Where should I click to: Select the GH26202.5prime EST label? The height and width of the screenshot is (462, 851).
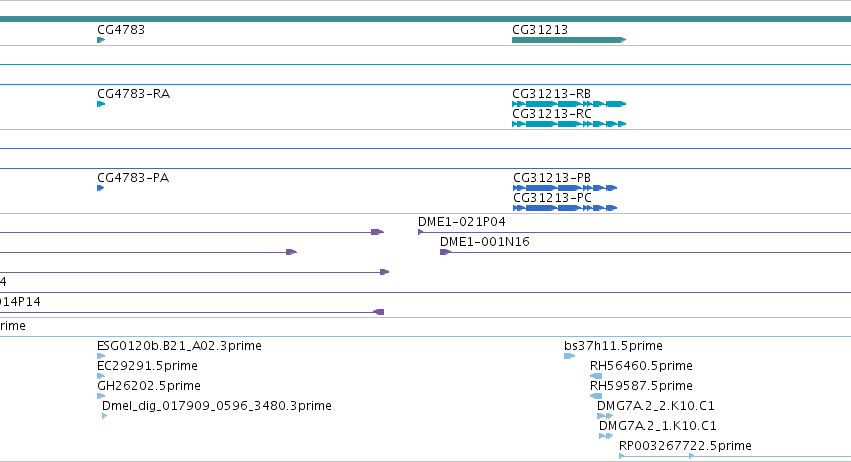pyautogui.click(x=149, y=386)
